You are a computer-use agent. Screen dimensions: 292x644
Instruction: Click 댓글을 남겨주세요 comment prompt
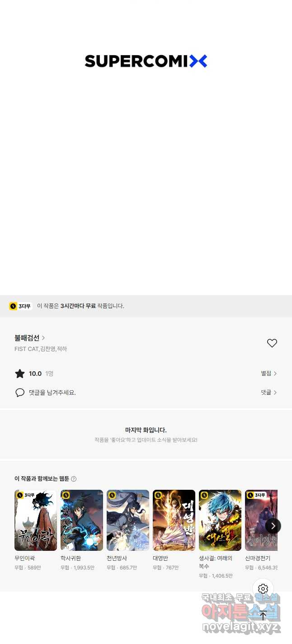point(52,393)
